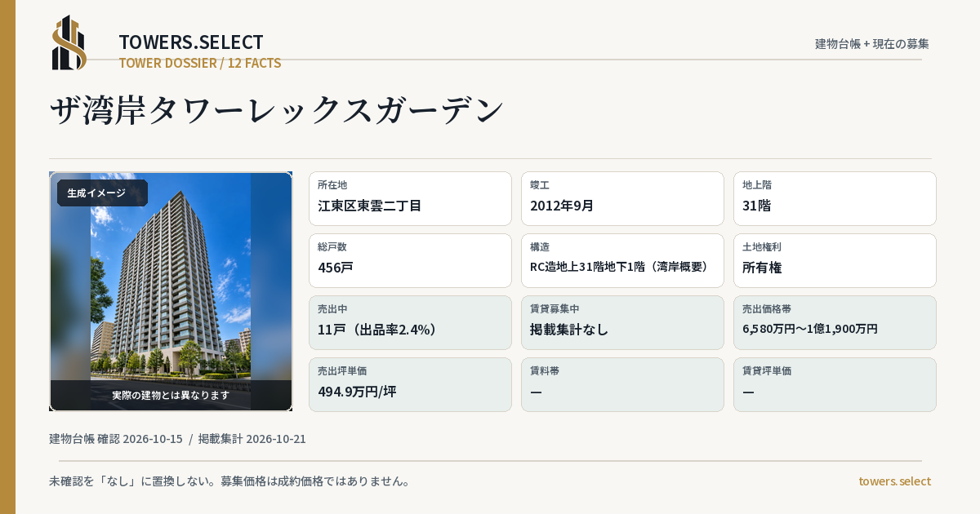Select the 所在地 card showing 江東区東雲二丁目
The image size is (980, 514).
(x=410, y=198)
